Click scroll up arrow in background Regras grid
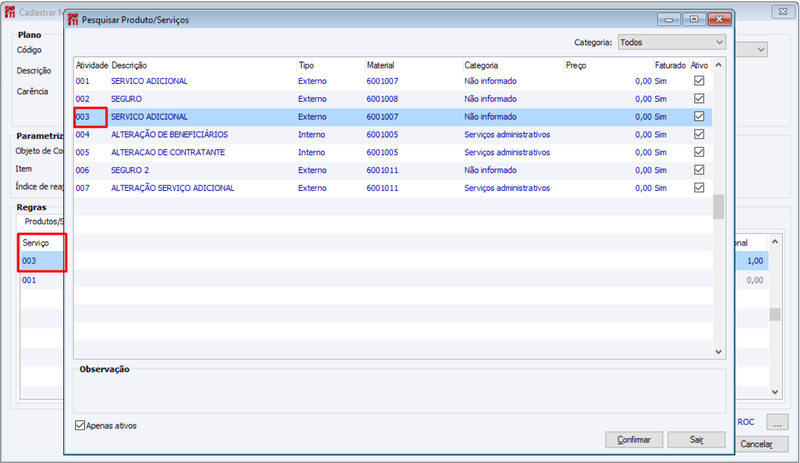This screenshot has width=800, height=463. 775,241
